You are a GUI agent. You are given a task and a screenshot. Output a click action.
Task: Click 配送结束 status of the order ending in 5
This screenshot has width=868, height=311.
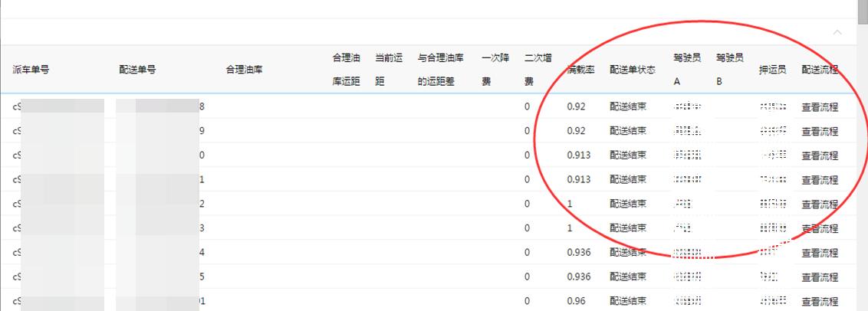(x=628, y=277)
